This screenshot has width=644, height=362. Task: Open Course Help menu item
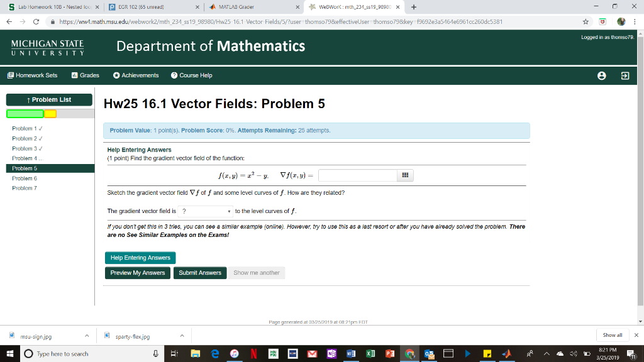coord(192,75)
